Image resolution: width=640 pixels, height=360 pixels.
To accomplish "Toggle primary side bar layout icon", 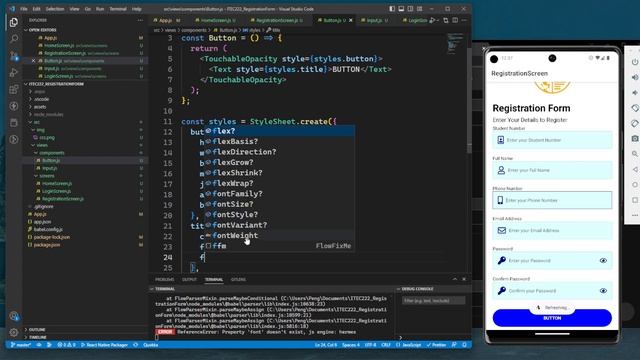I will 392,9.
